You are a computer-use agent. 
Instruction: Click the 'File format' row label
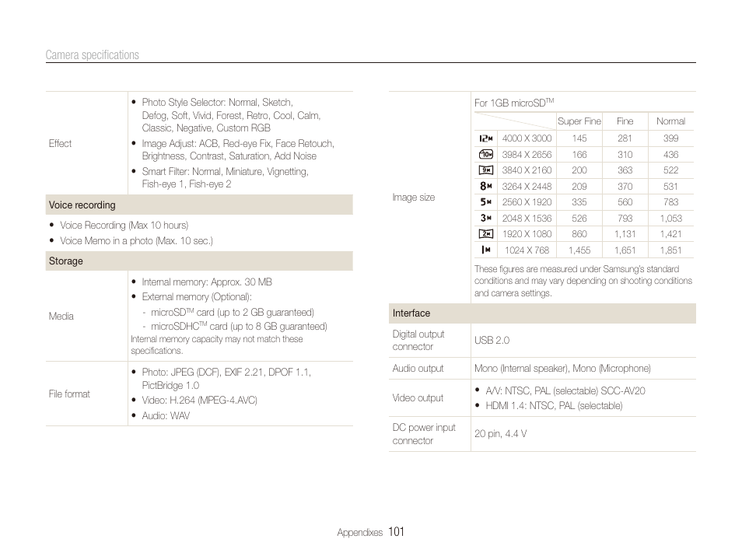tap(69, 394)
